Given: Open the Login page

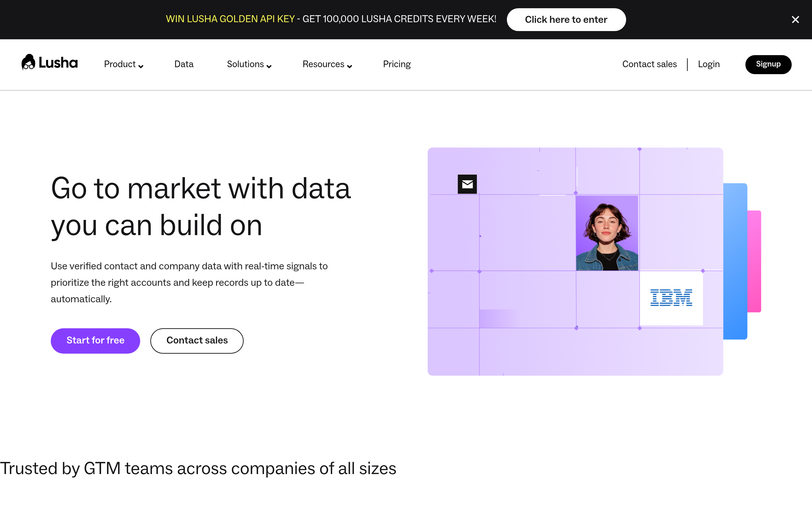Looking at the screenshot, I should coord(709,64).
